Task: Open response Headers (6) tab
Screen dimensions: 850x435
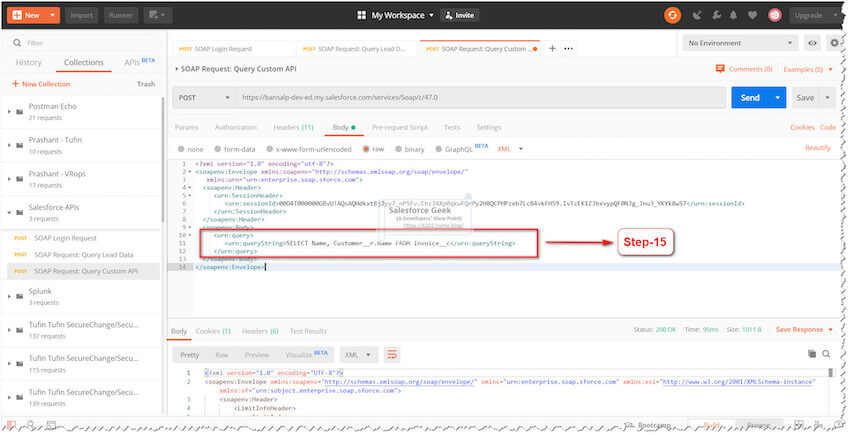Action: coord(260,331)
